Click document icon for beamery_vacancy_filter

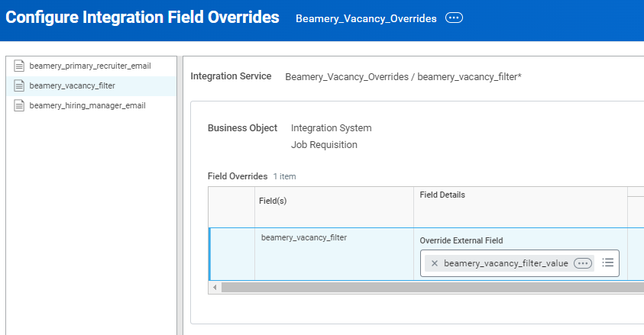tap(19, 85)
